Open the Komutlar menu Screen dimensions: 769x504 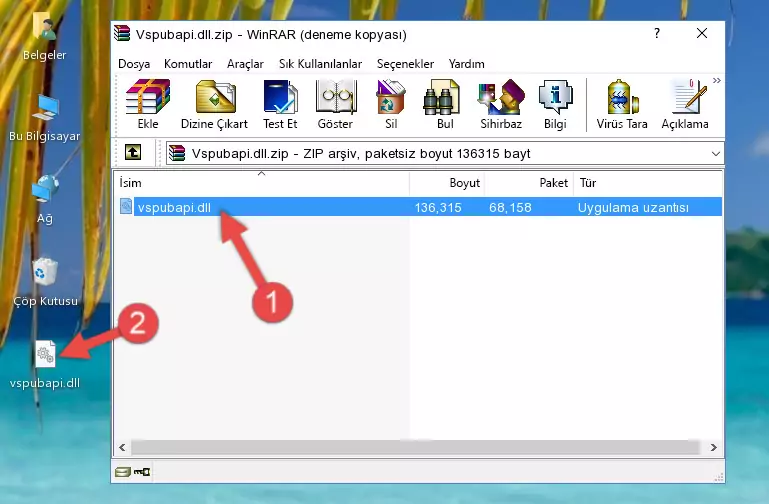(x=188, y=64)
